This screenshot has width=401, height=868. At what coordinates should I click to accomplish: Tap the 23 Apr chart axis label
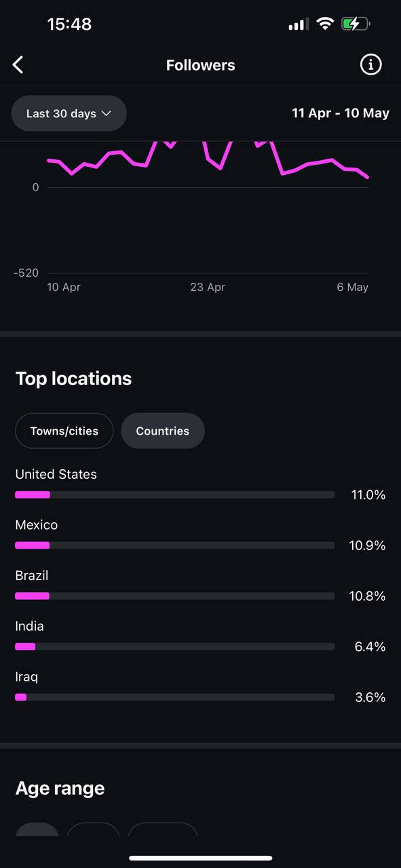pos(208,287)
